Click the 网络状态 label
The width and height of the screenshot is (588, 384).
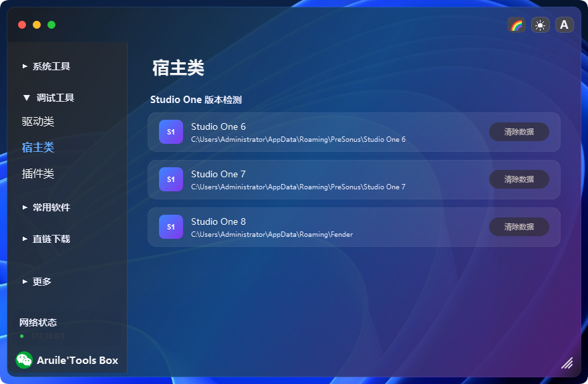38,322
